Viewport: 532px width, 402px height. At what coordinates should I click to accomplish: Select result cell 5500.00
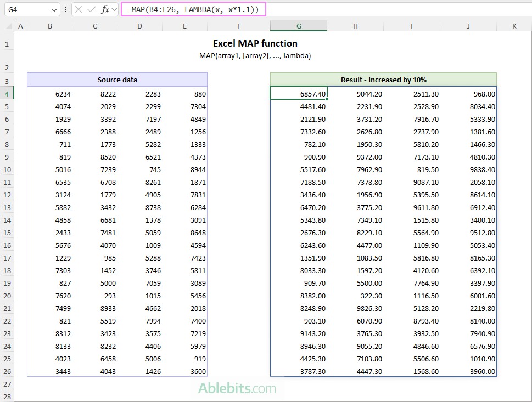[355, 284]
